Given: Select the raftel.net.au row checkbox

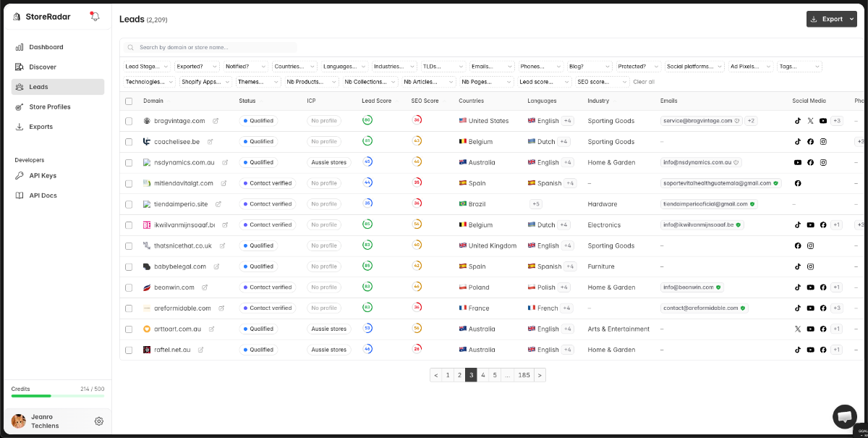Looking at the screenshot, I should tap(129, 350).
